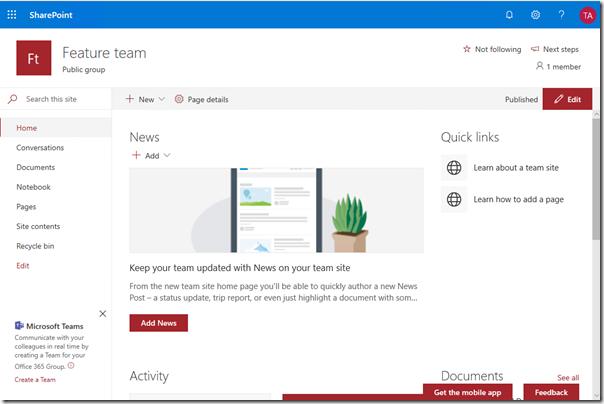Open Site contents in navigation
Image resolution: width=604 pixels, height=404 pixels.
pyautogui.click(x=38, y=226)
